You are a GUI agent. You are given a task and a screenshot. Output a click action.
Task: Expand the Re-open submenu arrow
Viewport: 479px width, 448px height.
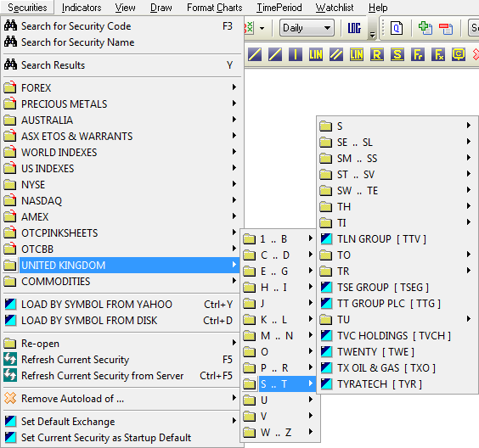[x=234, y=343]
